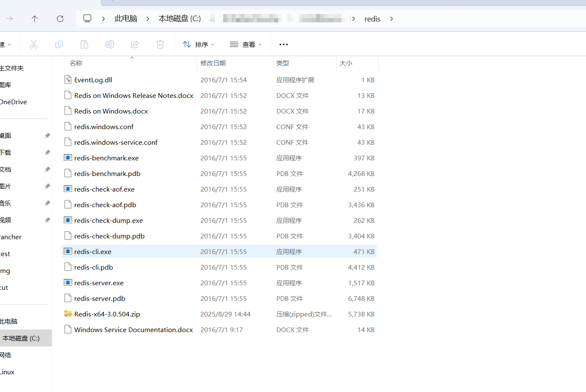This screenshot has width=586, height=392.
Task: Click the Windows Service Documentation.docx file icon
Action: [x=68, y=330]
